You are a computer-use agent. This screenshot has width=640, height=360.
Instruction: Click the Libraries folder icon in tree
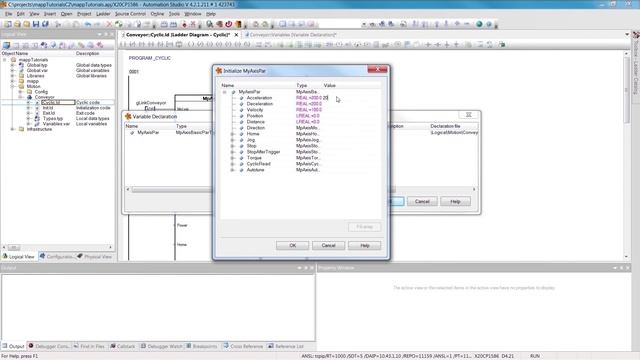[x=21, y=76]
